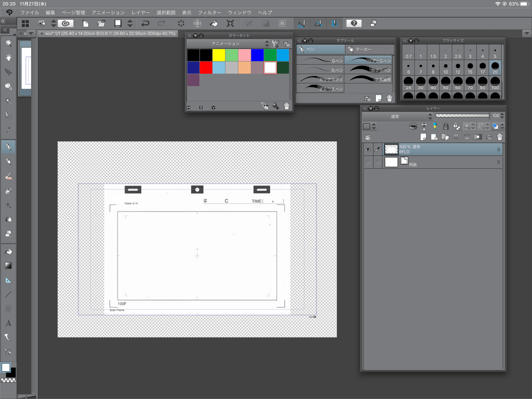
Task: Open the ファイル menu
Action: coord(29,13)
